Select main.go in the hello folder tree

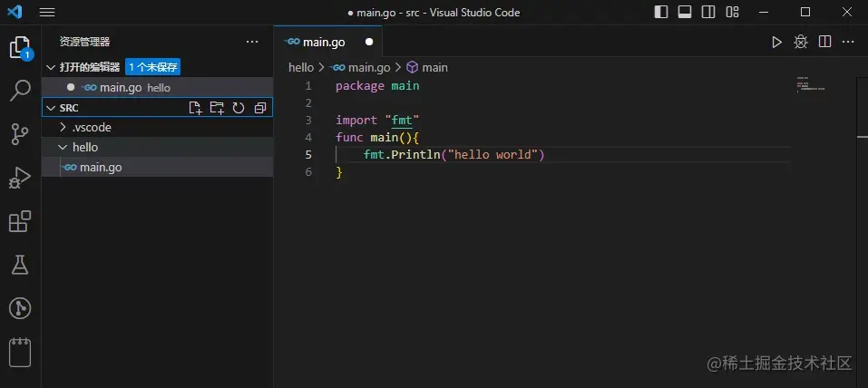click(x=158, y=167)
